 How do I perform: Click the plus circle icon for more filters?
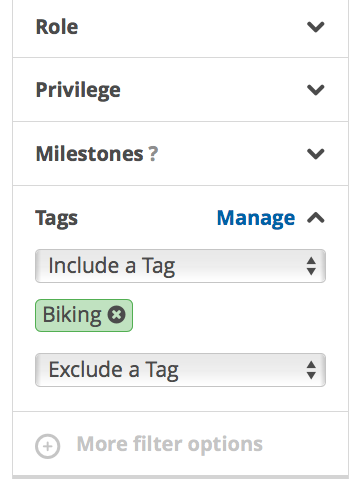coord(48,446)
